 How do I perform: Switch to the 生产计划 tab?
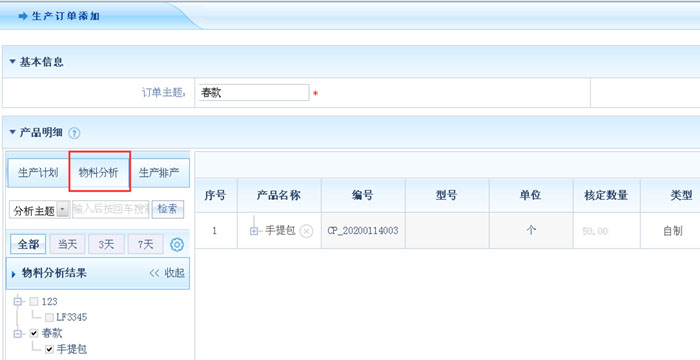[x=38, y=173]
